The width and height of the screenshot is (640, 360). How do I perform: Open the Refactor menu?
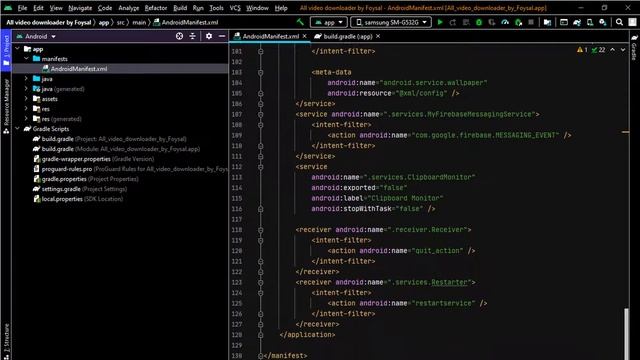tap(156, 8)
